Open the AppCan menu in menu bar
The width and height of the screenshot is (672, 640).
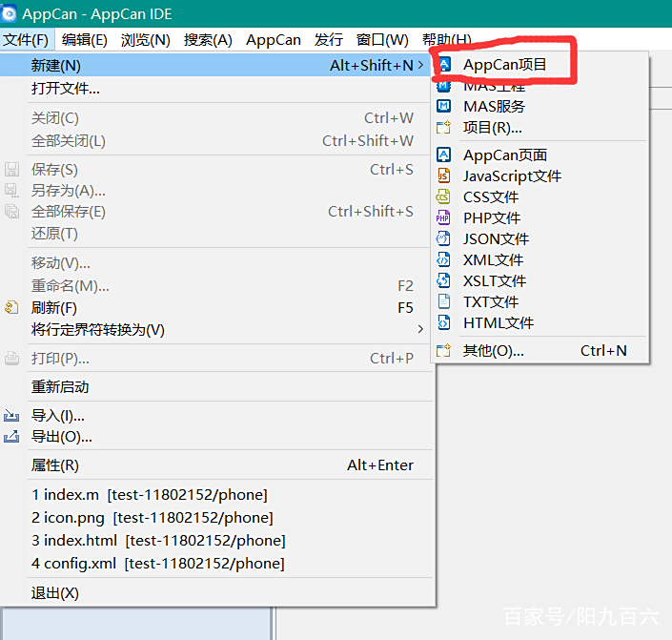click(274, 40)
